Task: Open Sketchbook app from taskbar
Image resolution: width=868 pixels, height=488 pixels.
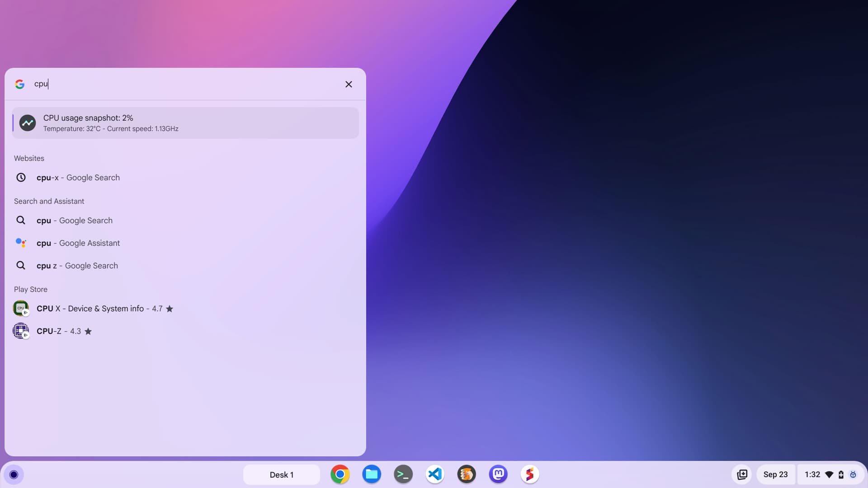Action: click(x=529, y=474)
